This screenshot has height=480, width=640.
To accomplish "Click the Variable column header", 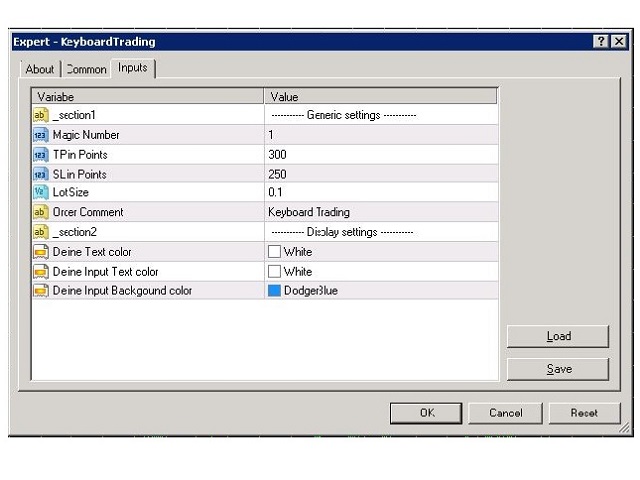I will click(x=148, y=96).
